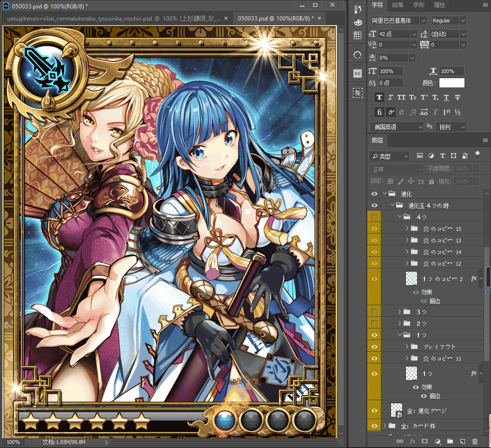Open the text color swatch

(x=451, y=83)
